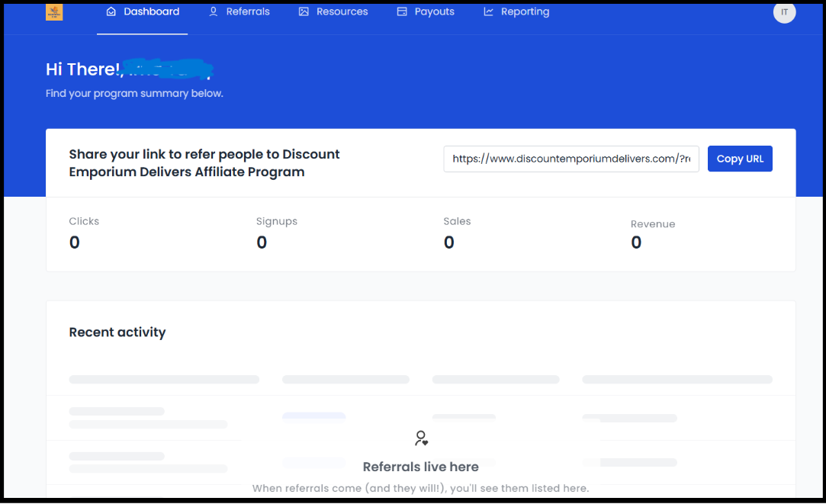Click the 'Hi There!' greeting heading
Viewport: 826px width, 504px height.
85,69
